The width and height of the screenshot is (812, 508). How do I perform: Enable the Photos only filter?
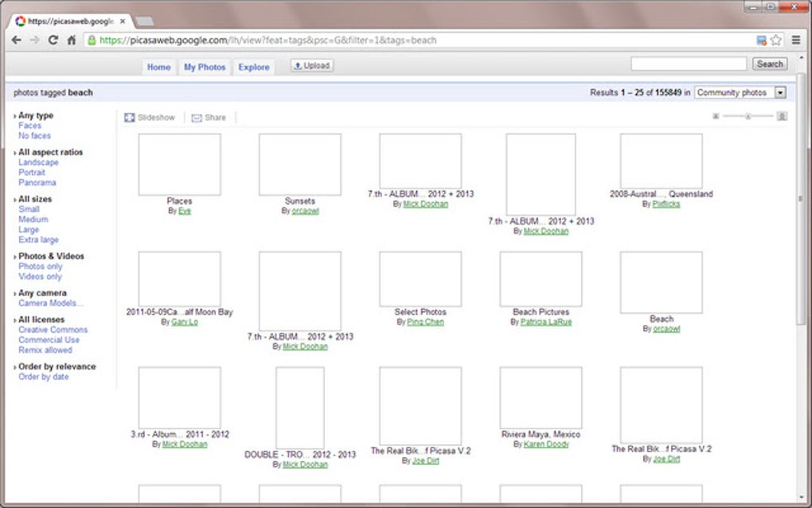[x=39, y=266]
